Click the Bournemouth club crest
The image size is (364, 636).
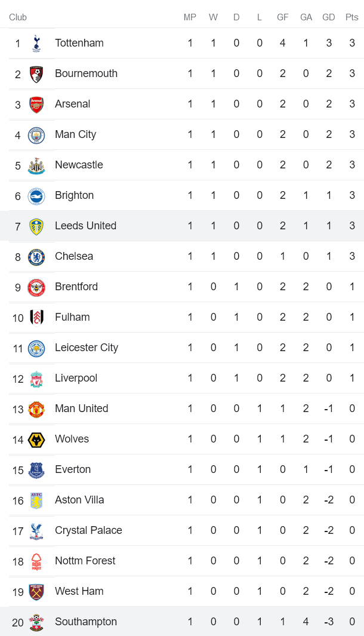pos(36,74)
